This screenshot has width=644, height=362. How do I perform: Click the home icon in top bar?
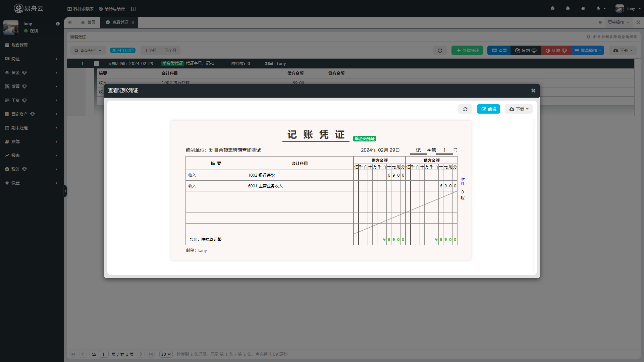coord(583,8)
